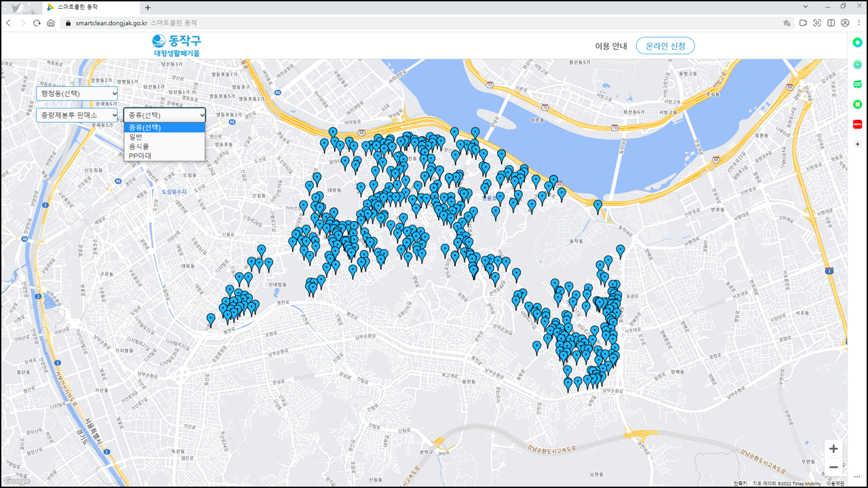Open the red NOW sidebar icon
868x488 pixels.
[x=858, y=124]
